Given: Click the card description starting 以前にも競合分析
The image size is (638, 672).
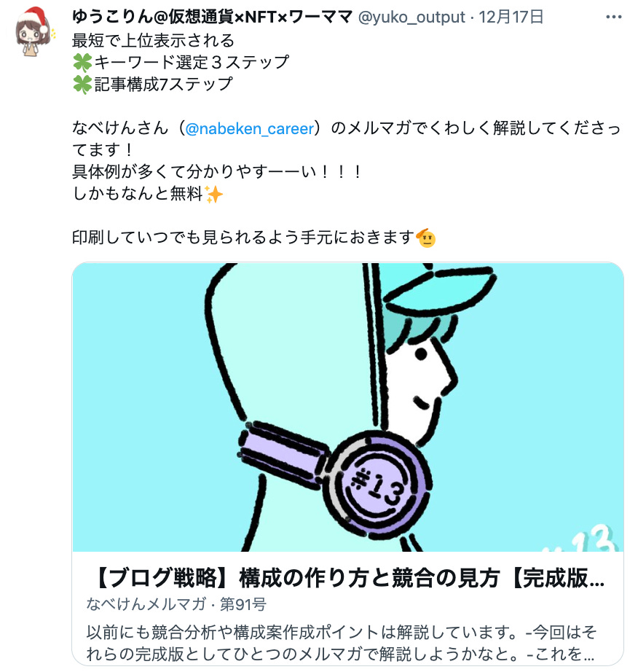Looking at the screenshot, I should (342, 643).
